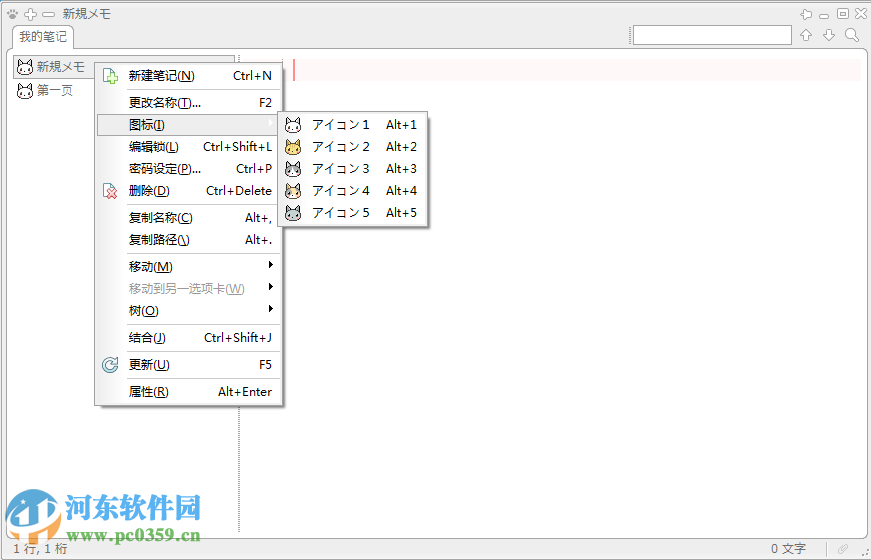Choose the gray-white cat icon アイコン3

pos(293,169)
